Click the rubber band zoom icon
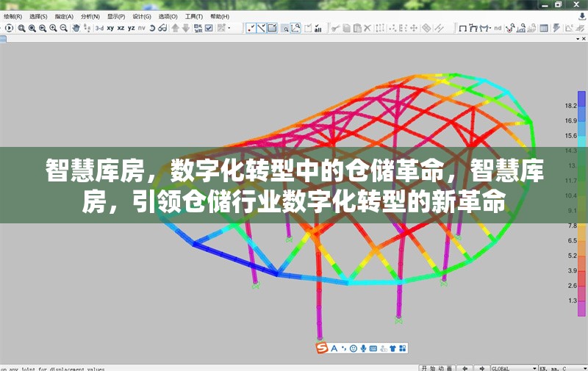588x371 pixels. point(22,28)
